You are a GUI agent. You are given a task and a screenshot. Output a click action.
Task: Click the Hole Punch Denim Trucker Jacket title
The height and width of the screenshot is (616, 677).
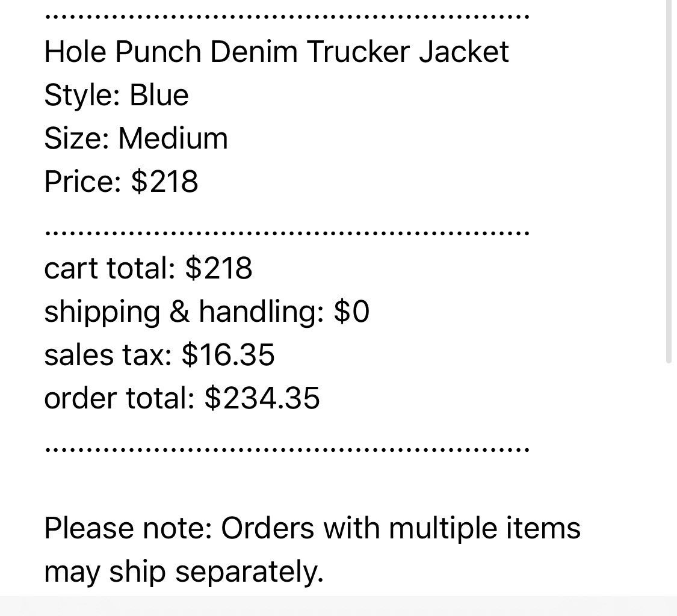[x=276, y=52]
